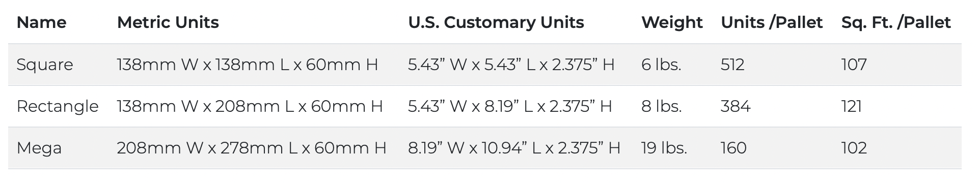Click the 121 square feet value
The height and width of the screenshot is (186, 980).
pos(851,106)
